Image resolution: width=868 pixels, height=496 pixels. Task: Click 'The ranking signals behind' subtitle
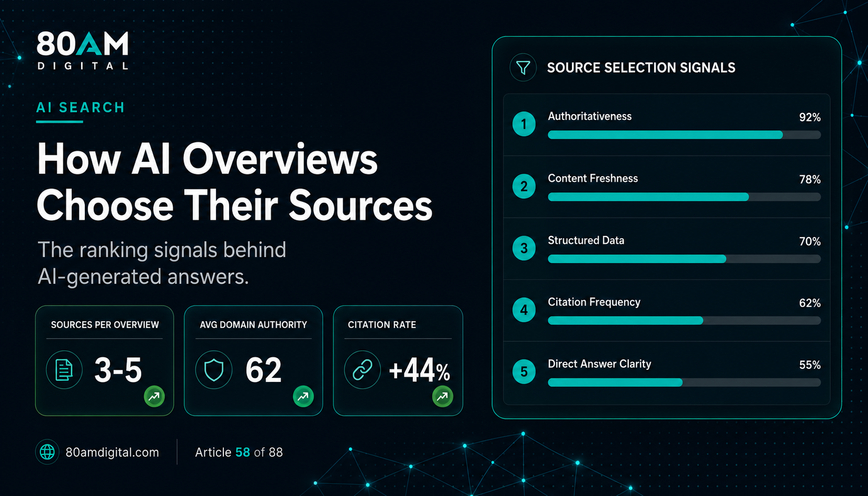162,250
